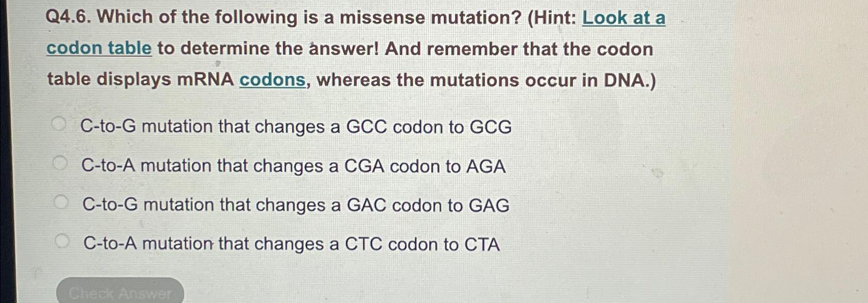The image size is (868, 303).
Task: Click the GAC codon answer text
Action: tap(294, 204)
